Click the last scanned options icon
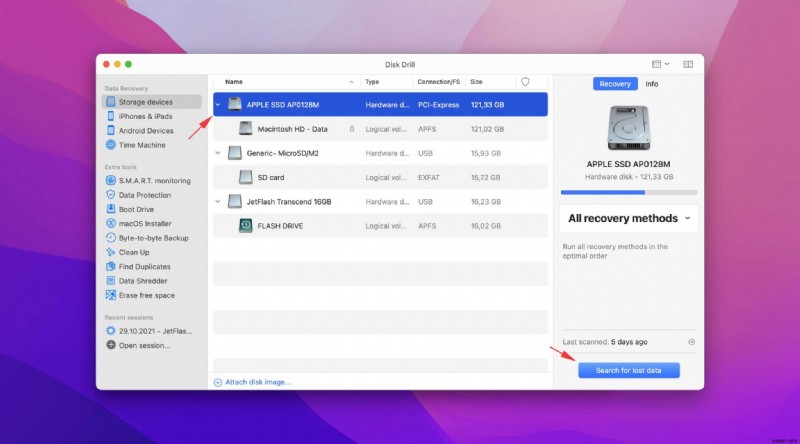800x444 pixels. point(691,342)
